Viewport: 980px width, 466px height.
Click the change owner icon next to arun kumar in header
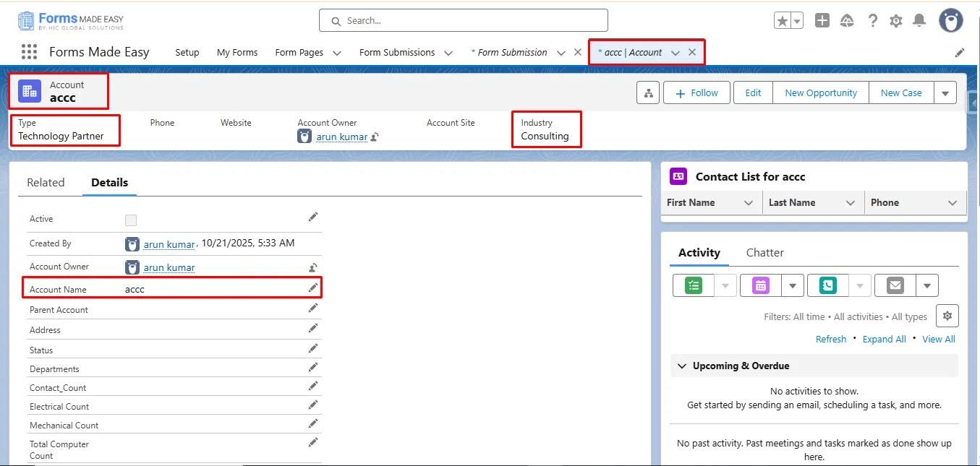375,137
